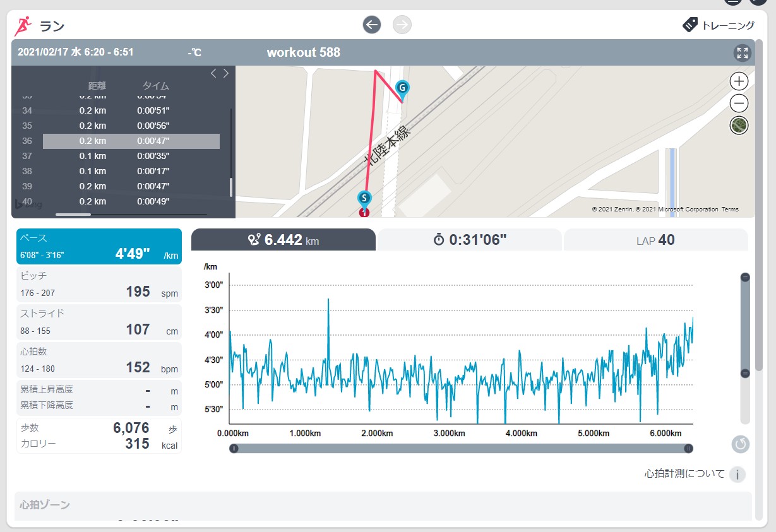Select lap 40 row
This screenshot has height=532, width=776.
131,201
